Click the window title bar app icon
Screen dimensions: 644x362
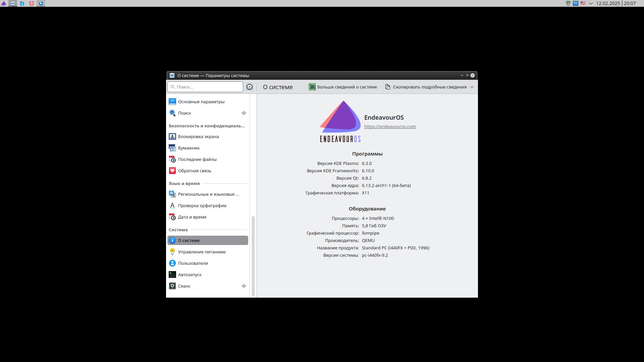pyautogui.click(x=172, y=75)
